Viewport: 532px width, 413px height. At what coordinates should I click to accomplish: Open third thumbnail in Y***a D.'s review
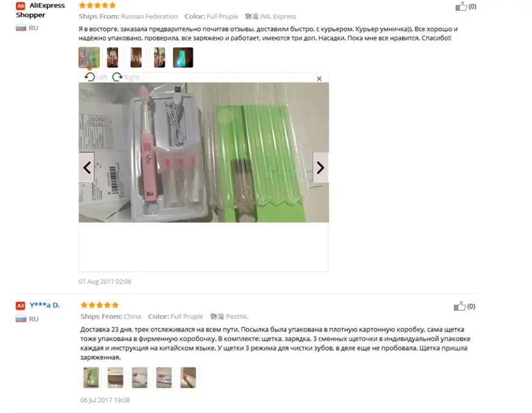click(x=139, y=377)
